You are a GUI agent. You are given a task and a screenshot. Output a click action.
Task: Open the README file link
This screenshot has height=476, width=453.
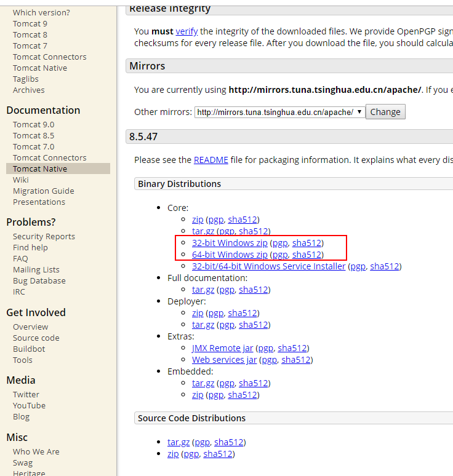point(211,160)
